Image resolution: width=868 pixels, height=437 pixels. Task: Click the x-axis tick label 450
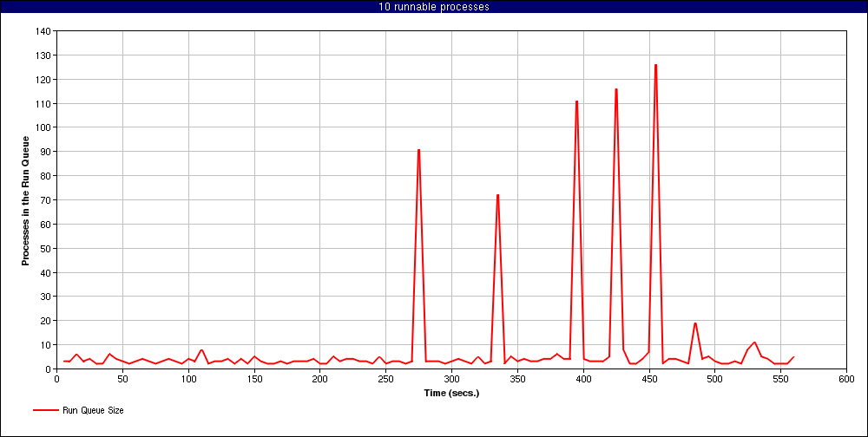tap(649, 379)
